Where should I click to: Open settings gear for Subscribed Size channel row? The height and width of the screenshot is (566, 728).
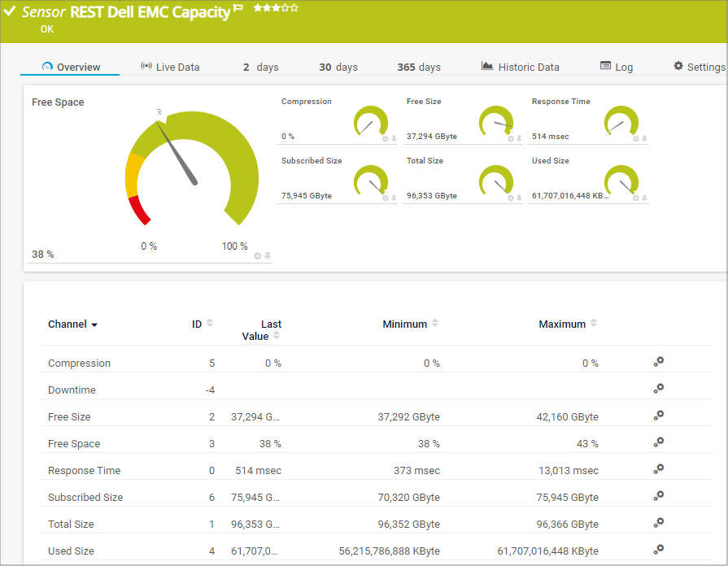point(659,496)
